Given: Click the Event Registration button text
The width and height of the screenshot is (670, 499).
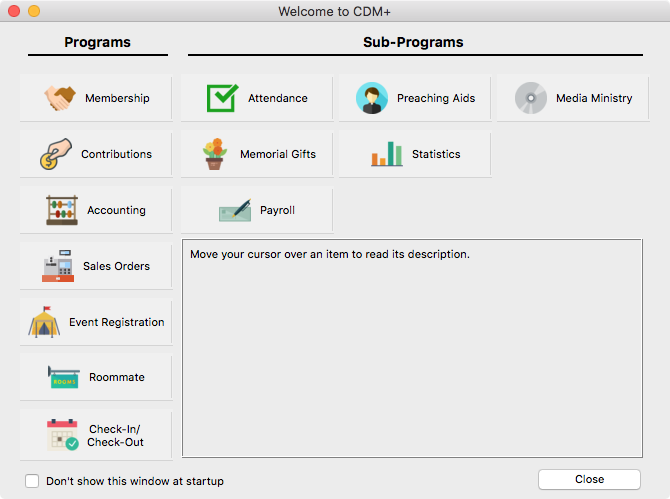Looking at the screenshot, I should [116, 322].
